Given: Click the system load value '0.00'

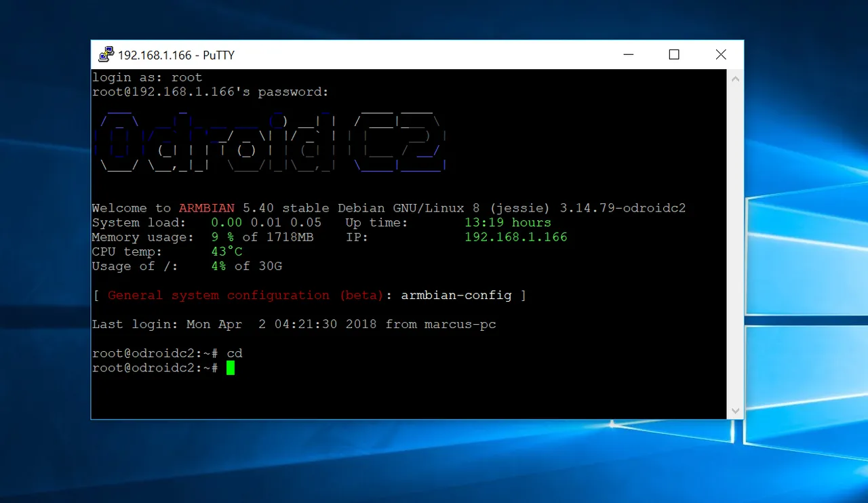Looking at the screenshot, I should (x=226, y=222).
